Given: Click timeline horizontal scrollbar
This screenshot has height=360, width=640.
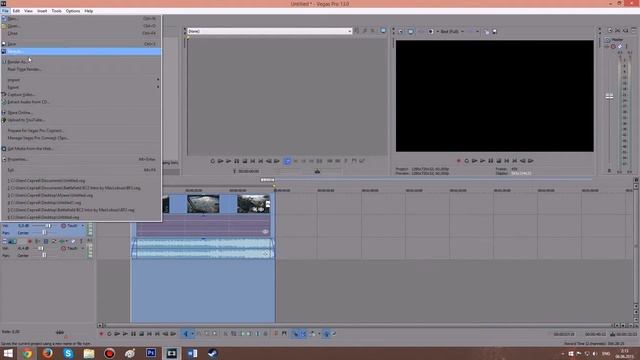Looking at the screenshot, I should [358, 325].
